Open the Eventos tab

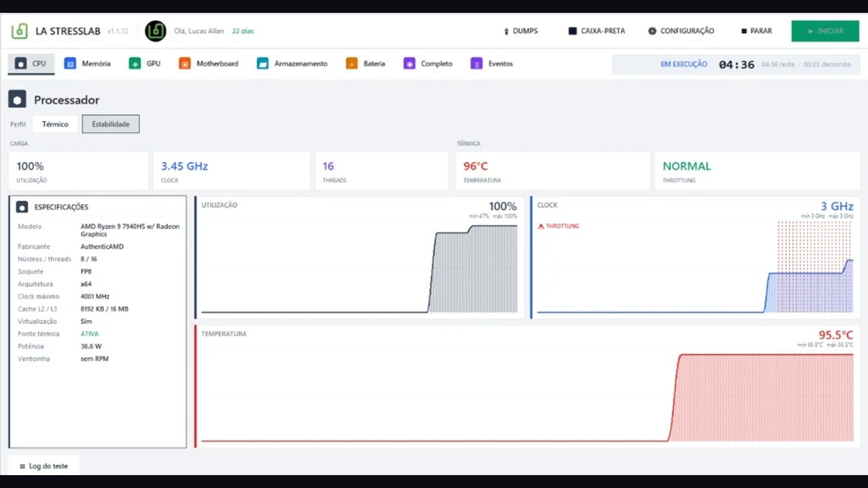coord(492,64)
